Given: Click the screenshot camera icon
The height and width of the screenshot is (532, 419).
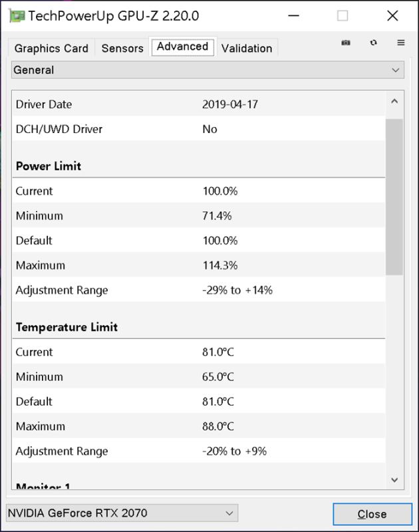Looking at the screenshot, I should [x=346, y=43].
